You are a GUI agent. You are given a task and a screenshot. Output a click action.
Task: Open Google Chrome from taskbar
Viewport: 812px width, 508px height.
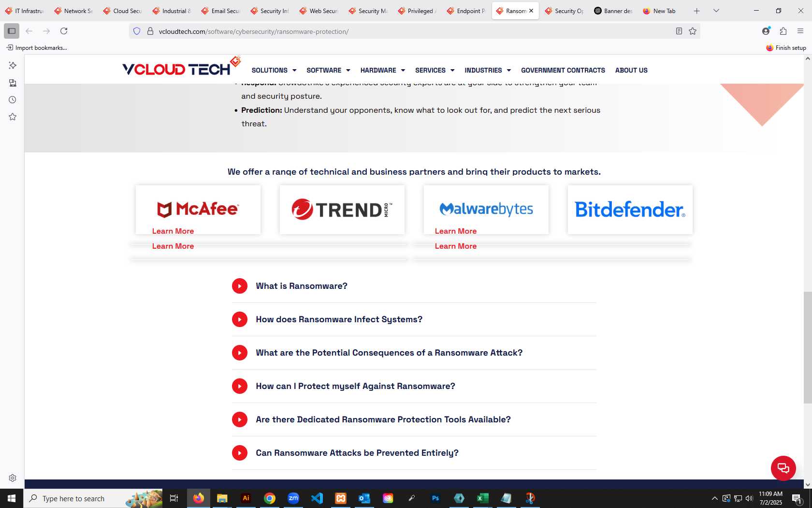point(270,498)
